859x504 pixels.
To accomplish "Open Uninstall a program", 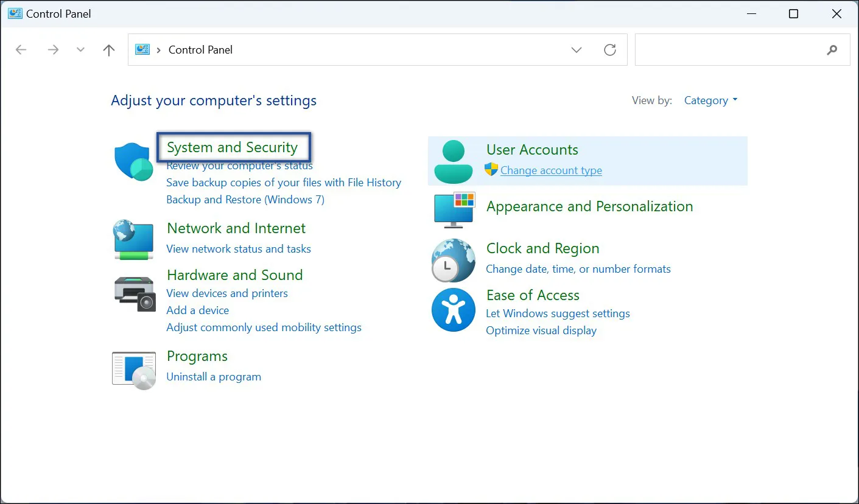I will click(214, 377).
